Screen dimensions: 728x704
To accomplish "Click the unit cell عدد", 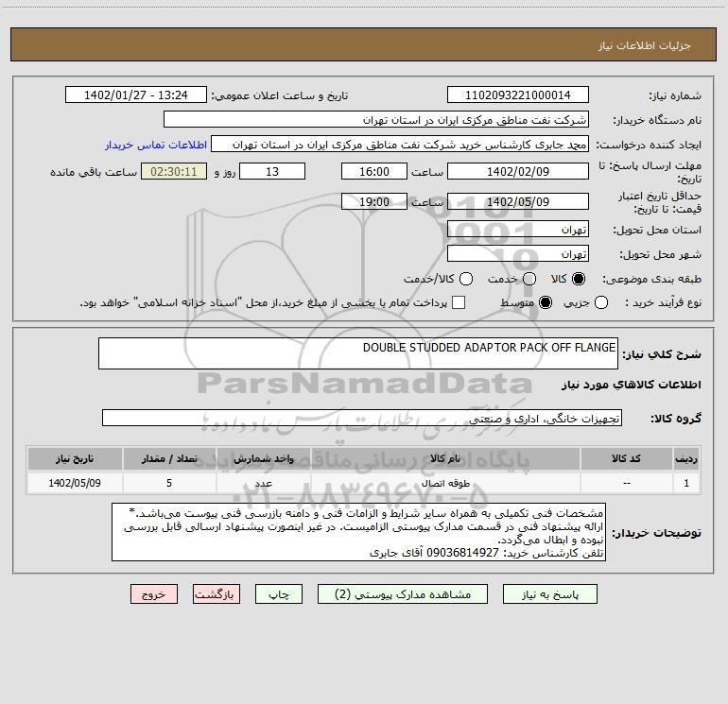I will point(263,483).
